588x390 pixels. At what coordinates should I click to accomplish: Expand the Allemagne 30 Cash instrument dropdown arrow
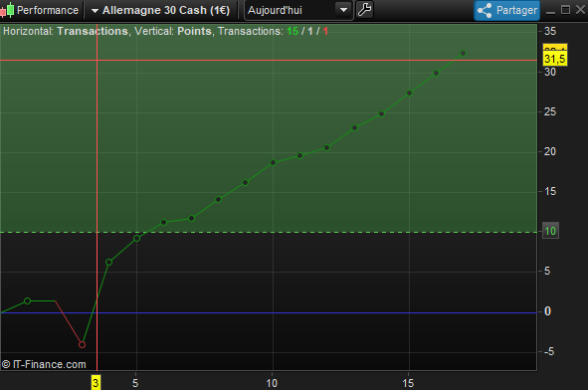(x=95, y=11)
